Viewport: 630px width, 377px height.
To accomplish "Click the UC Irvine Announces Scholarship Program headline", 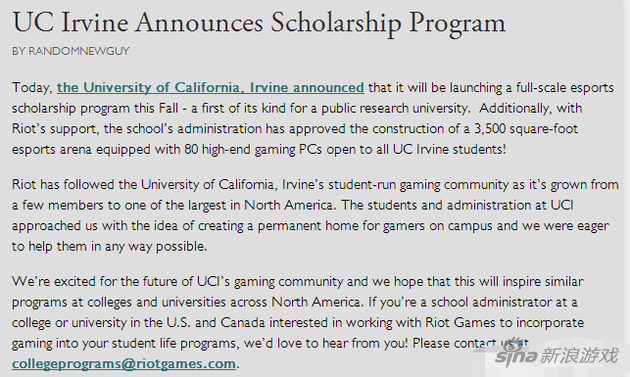I will [259, 23].
